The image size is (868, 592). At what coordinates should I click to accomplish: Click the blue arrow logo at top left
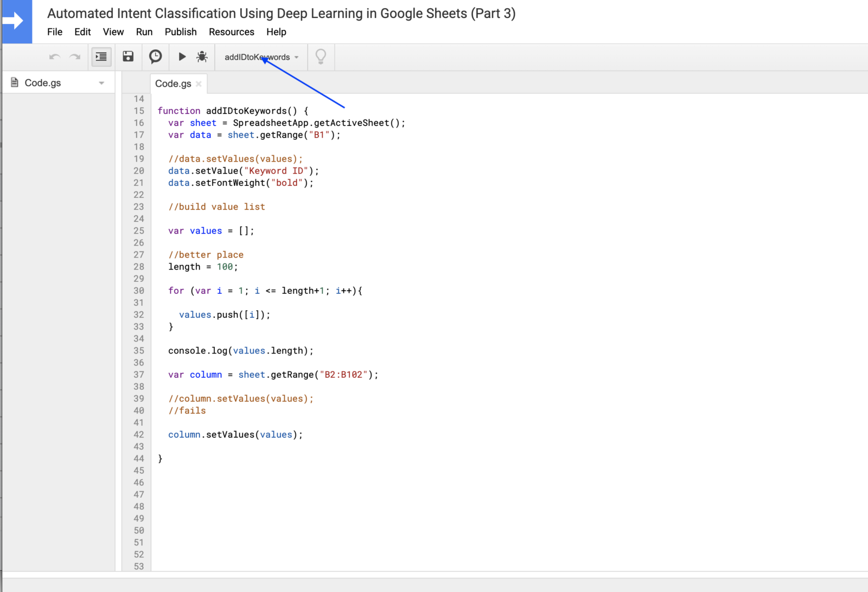(x=17, y=21)
